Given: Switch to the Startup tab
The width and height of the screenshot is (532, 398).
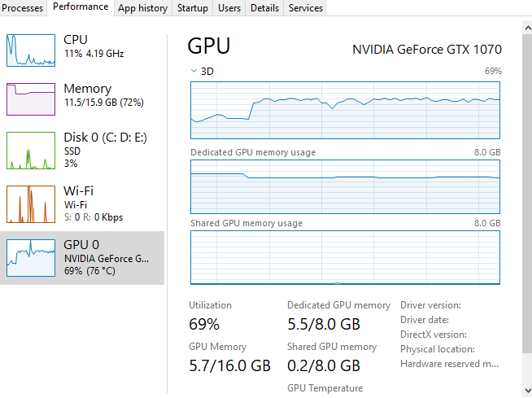Looking at the screenshot, I should tap(192, 8).
